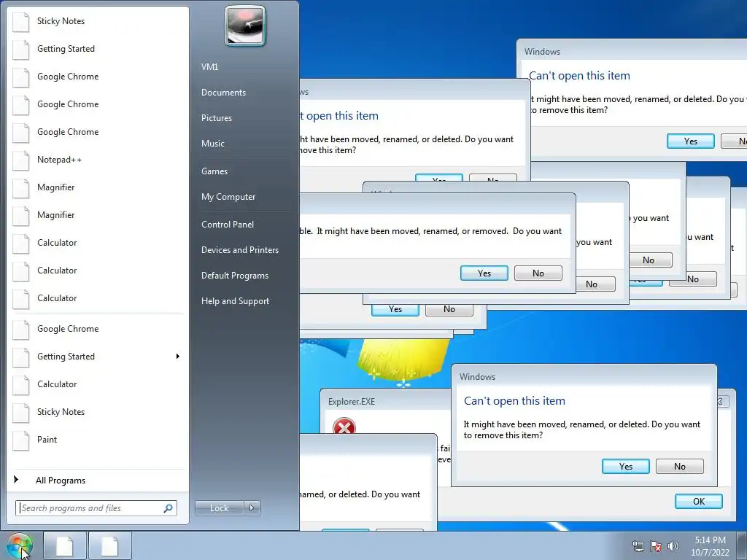Open Music from the Start menu
The image size is (747, 560).
coord(212,144)
